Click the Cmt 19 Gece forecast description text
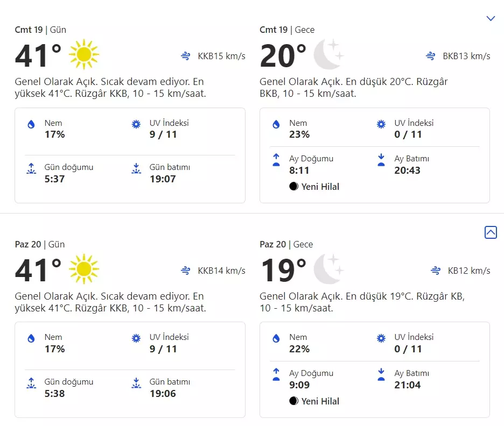Image resolution: width=504 pixels, height=426 pixels. (354, 88)
